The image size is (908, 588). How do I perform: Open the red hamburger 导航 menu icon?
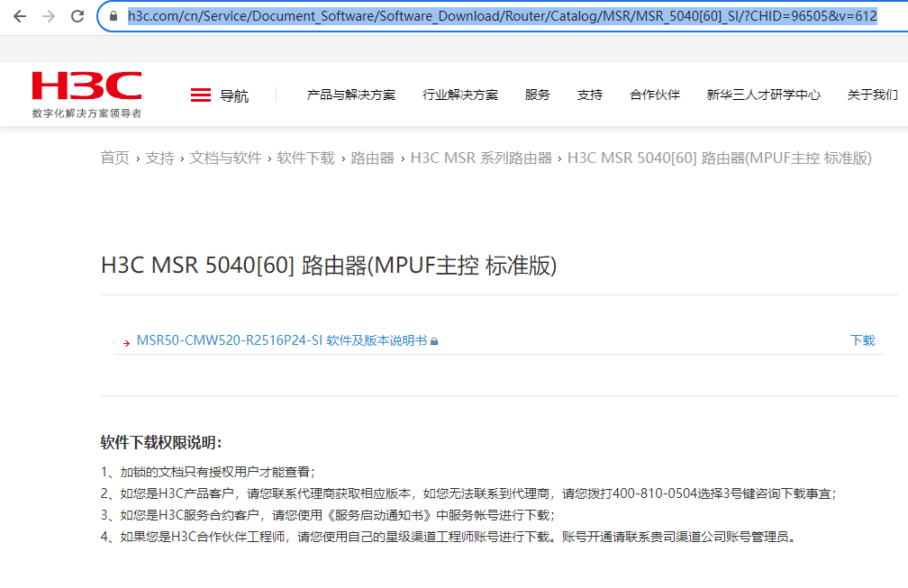click(201, 95)
